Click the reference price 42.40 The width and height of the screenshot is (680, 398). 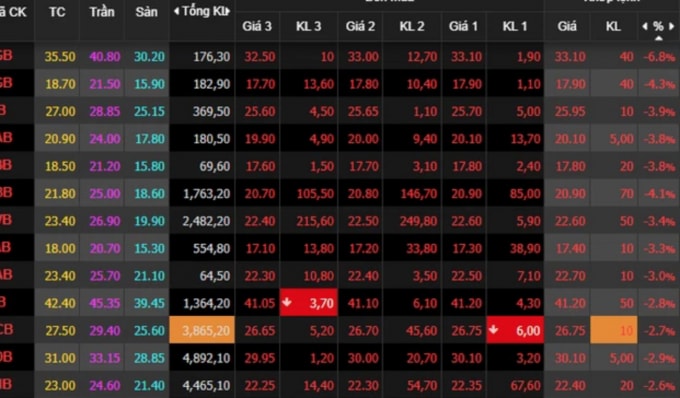tap(60, 303)
